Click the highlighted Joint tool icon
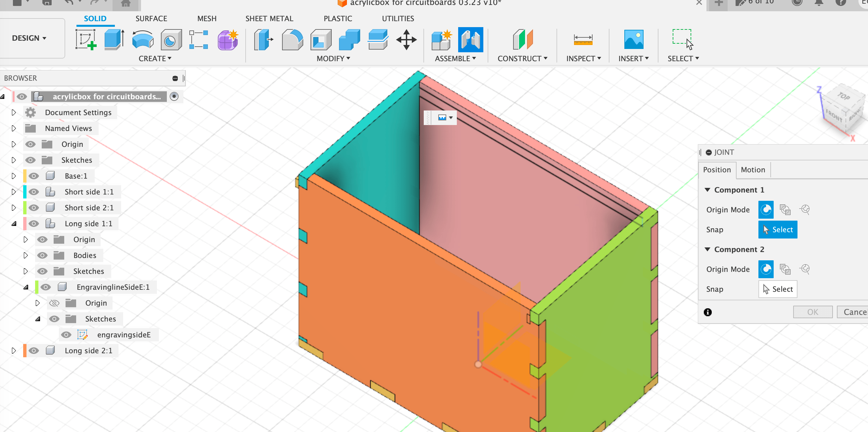The height and width of the screenshot is (432, 868). [x=470, y=39]
